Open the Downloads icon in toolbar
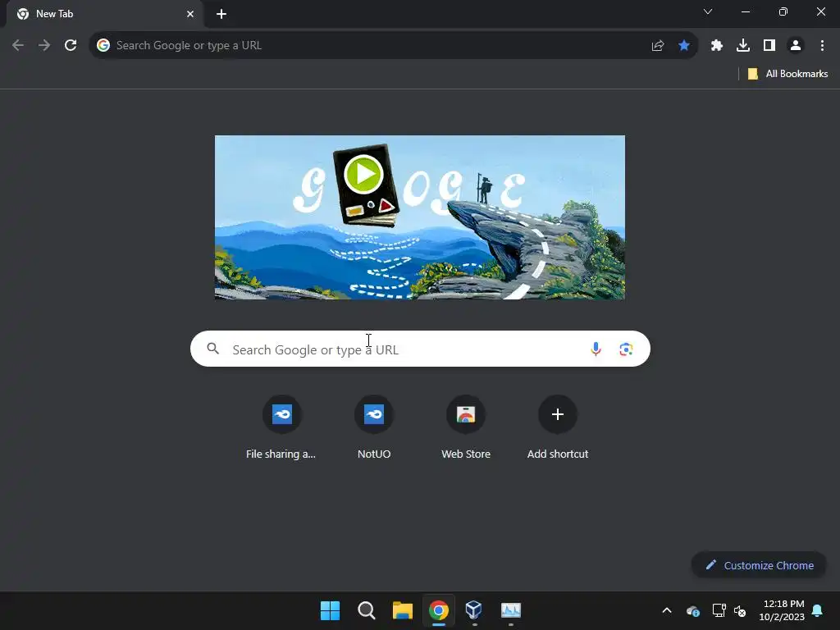This screenshot has width=840, height=630. 743,46
